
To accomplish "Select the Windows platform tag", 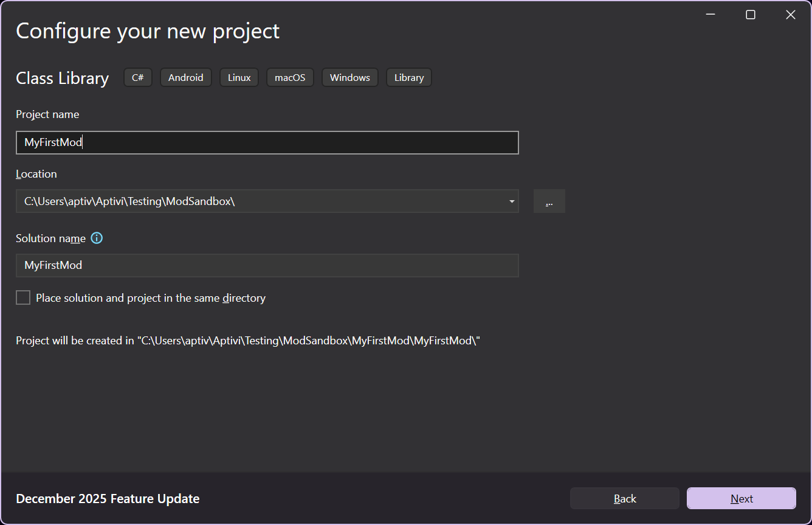I will [x=349, y=78].
